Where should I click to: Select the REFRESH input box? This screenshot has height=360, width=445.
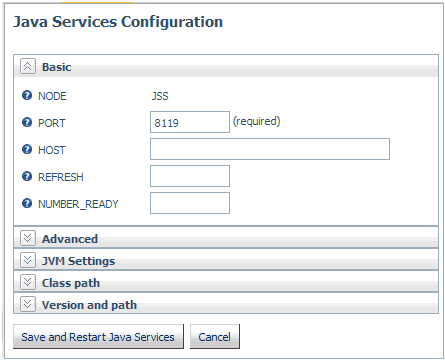point(190,176)
